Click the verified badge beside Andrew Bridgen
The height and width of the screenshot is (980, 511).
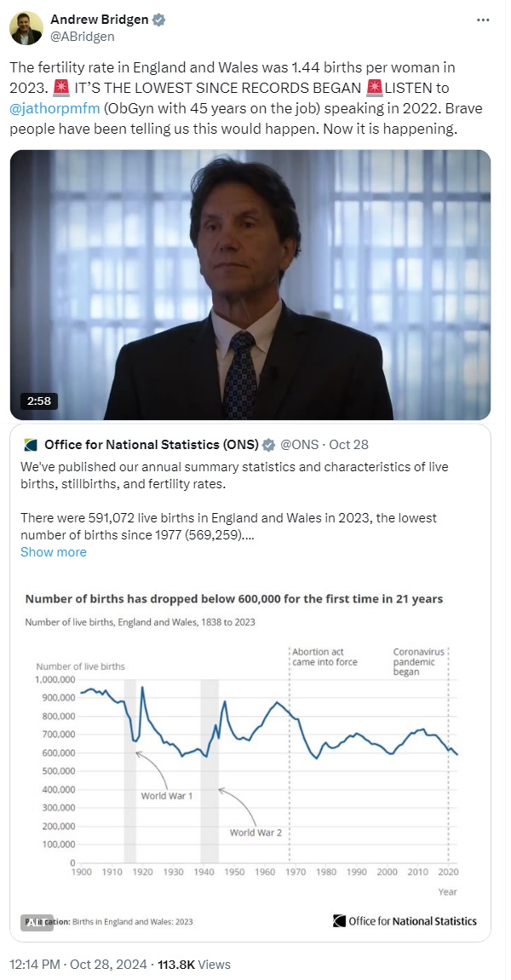pyautogui.click(x=159, y=20)
